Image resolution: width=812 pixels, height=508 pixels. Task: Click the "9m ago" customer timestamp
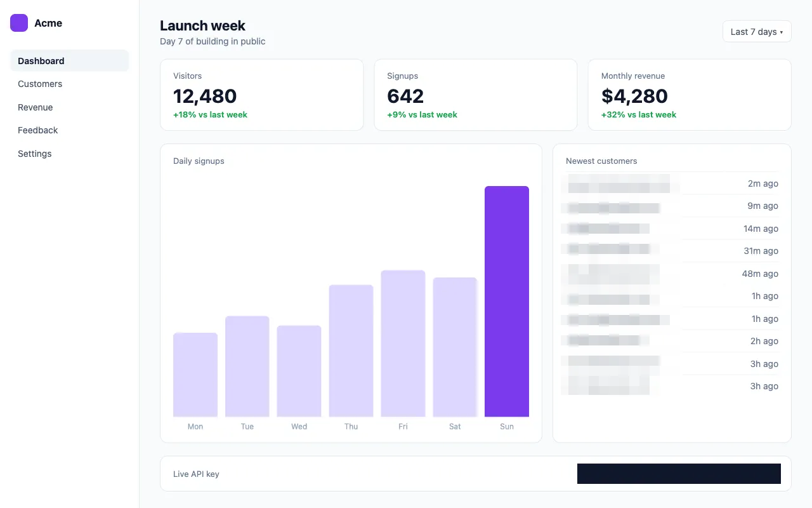tap(763, 206)
